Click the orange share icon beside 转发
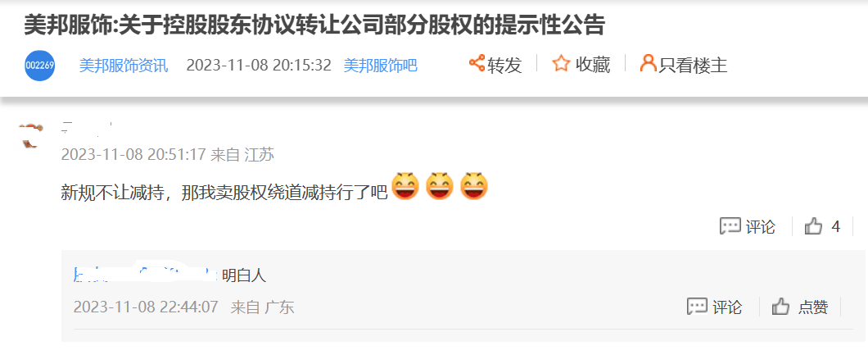 (x=477, y=63)
